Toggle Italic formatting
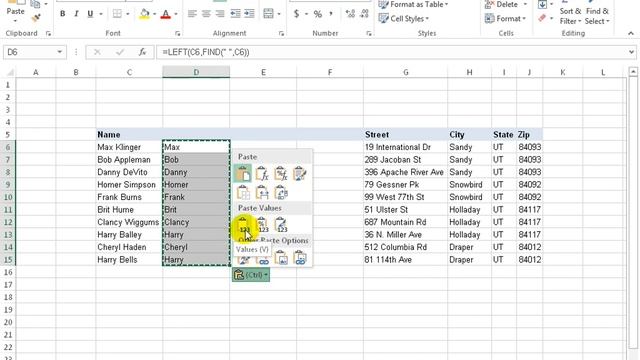The width and height of the screenshot is (640, 360). [x=76, y=14]
